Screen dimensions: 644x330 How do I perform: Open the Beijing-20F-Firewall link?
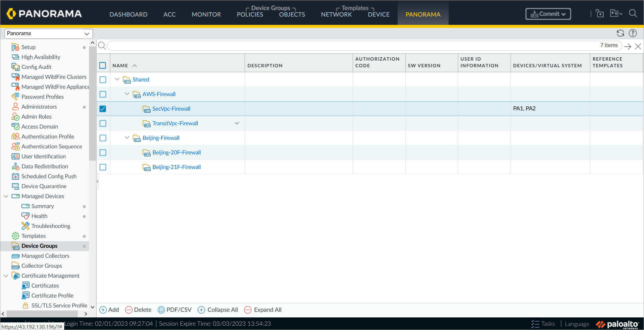tap(176, 152)
